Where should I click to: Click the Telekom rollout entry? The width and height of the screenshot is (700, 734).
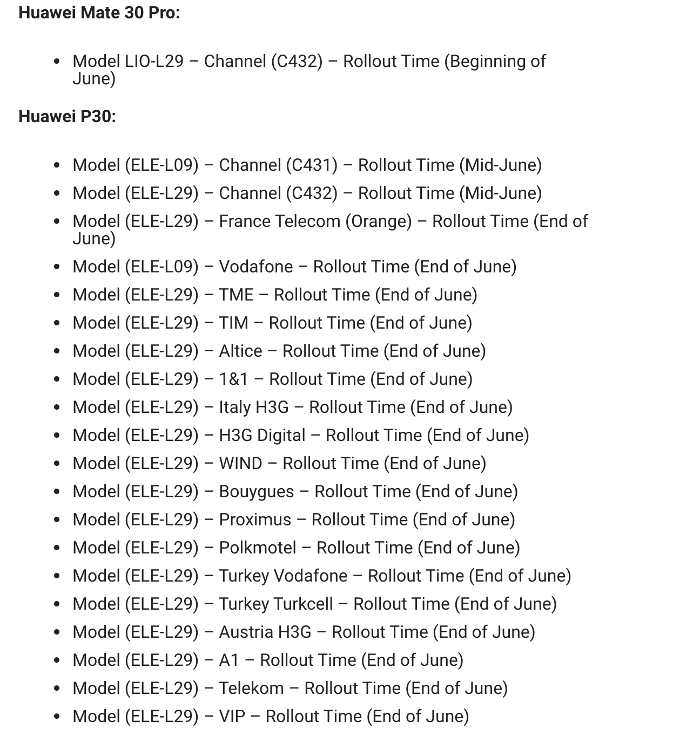click(x=290, y=688)
